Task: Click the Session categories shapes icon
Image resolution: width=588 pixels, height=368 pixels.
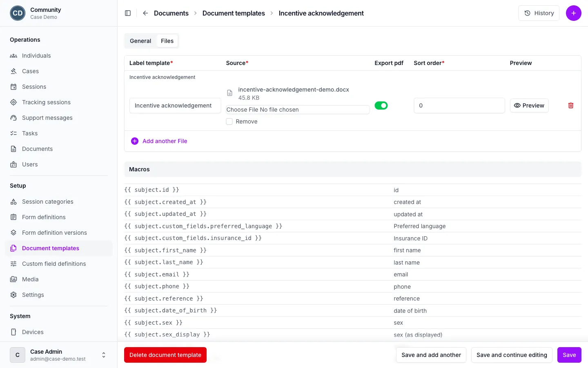Action: pyautogui.click(x=13, y=202)
